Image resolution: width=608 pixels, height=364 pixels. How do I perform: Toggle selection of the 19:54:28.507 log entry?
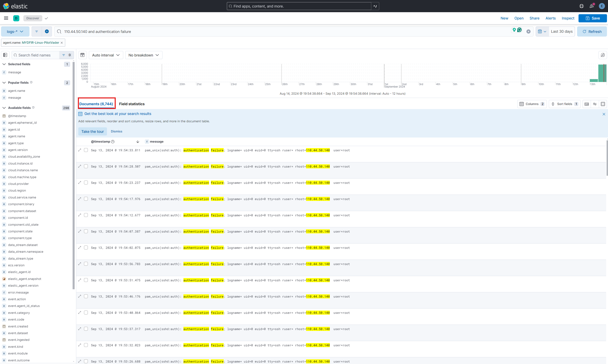(x=86, y=166)
